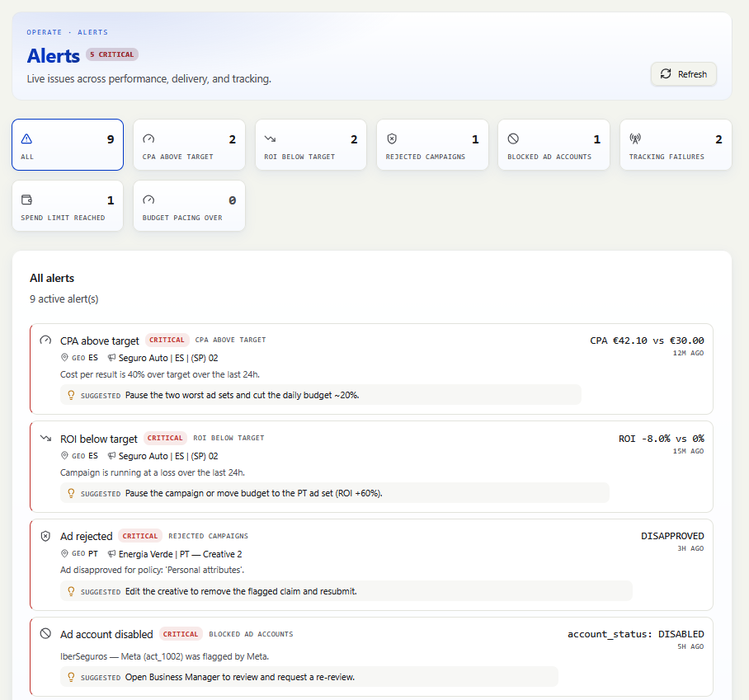Click 'REJECTED CAMPAIGNS' tag in Ad rejected alert

[208, 536]
